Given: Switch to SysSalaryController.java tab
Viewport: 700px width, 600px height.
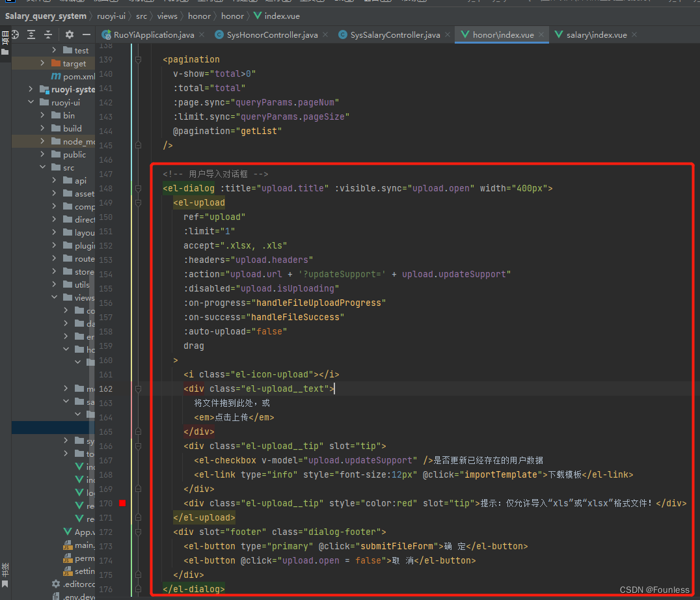Looking at the screenshot, I should point(395,35).
